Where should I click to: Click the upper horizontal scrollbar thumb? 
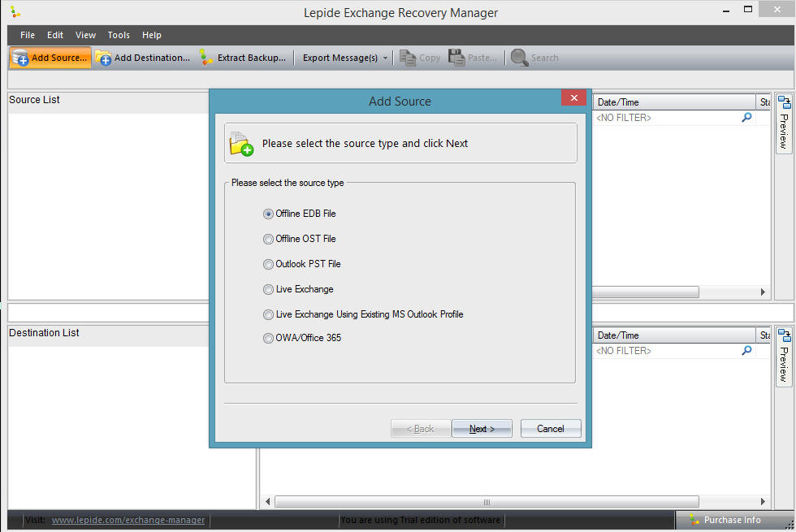pyautogui.click(x=646, y=292)
